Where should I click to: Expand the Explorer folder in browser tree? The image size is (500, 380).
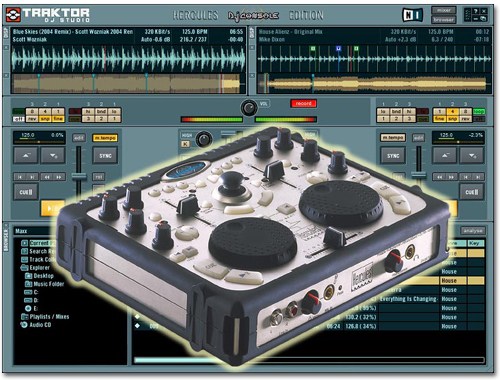click(24, 268)
